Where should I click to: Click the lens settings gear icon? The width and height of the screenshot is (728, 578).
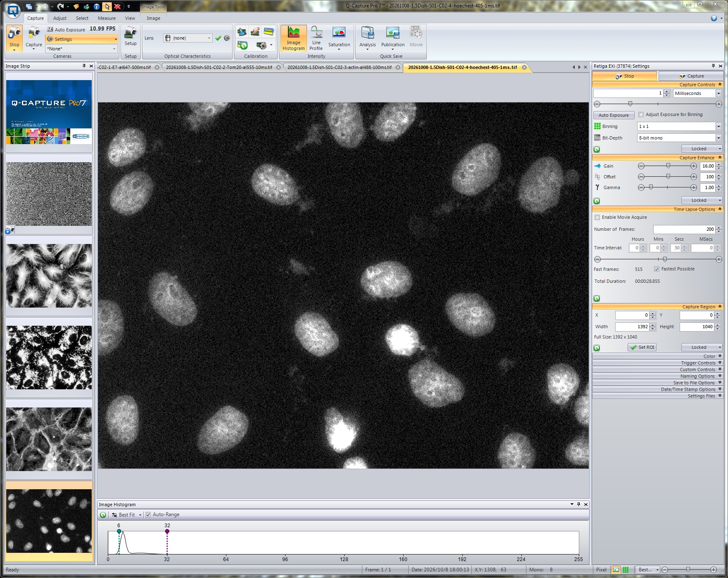pos(227,38)
